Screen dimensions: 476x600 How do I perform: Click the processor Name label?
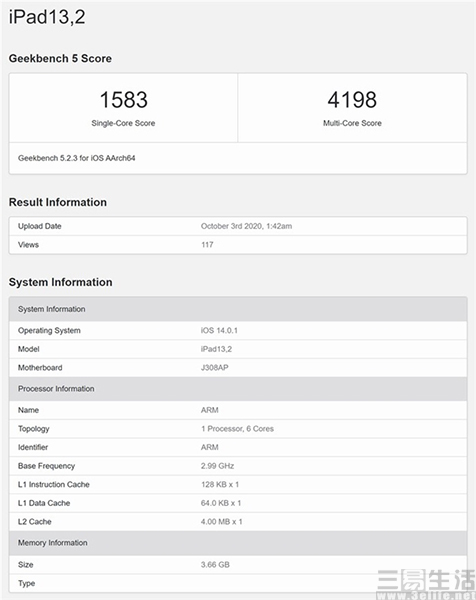coord(28,410)
